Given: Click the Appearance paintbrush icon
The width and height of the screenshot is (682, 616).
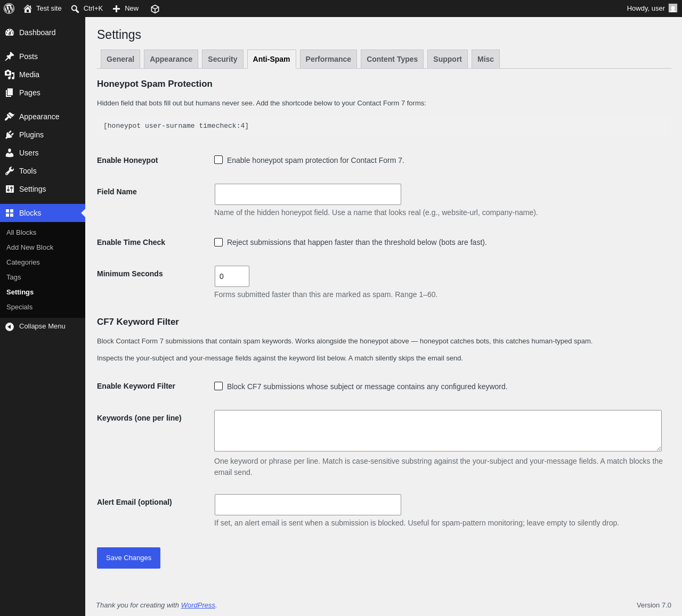Looking at the screenshot, I should 10,117.
